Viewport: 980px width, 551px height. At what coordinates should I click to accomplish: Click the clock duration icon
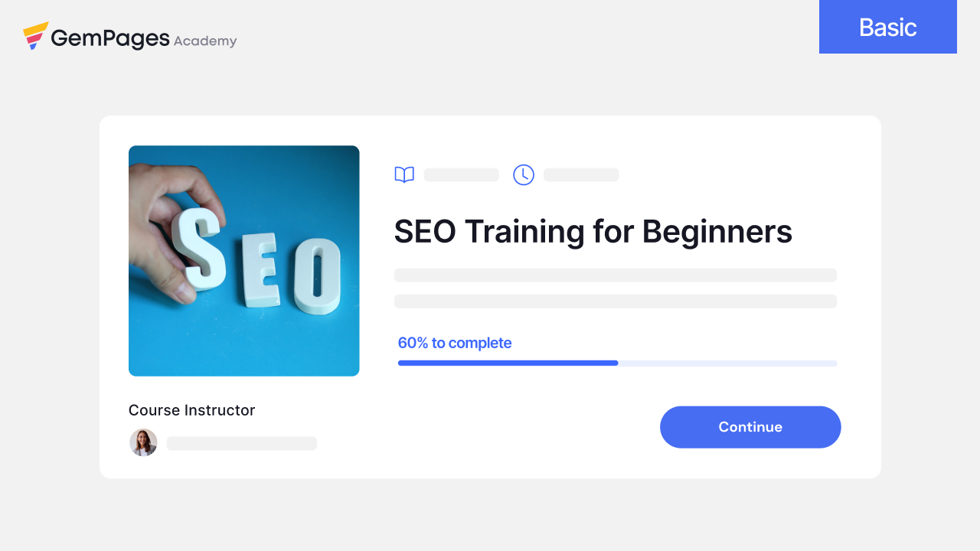524,175
